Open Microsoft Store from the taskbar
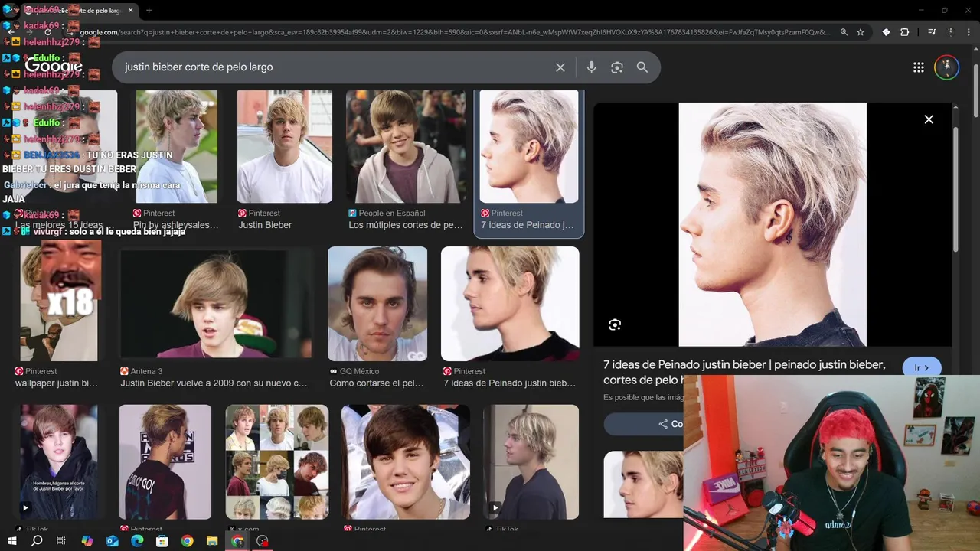Image resolution: width=980 pixels, height=551 pixels. (162, 541)
